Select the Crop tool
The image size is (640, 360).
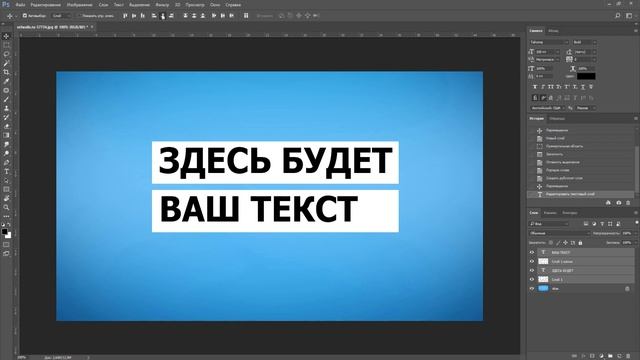[6, 72]
